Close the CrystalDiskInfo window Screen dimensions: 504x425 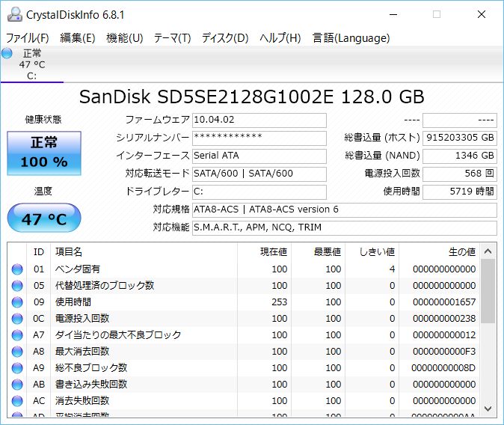(481, 14)
